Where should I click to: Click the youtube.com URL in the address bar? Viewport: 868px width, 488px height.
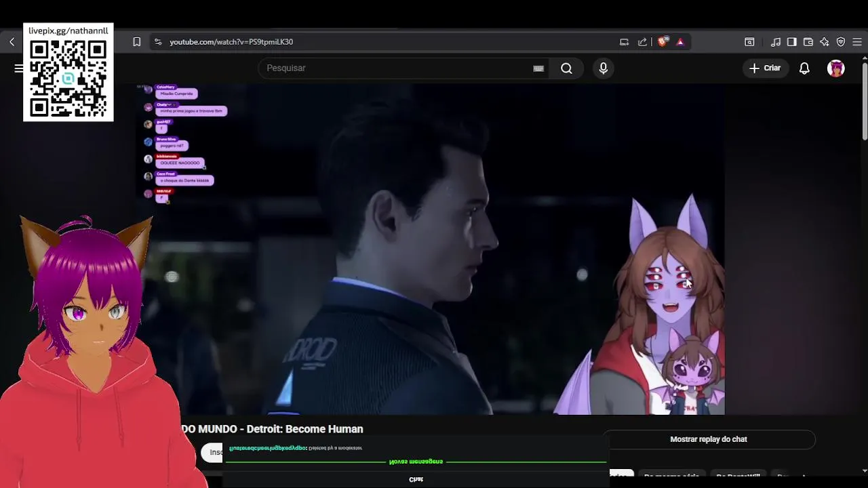[231, 42]
